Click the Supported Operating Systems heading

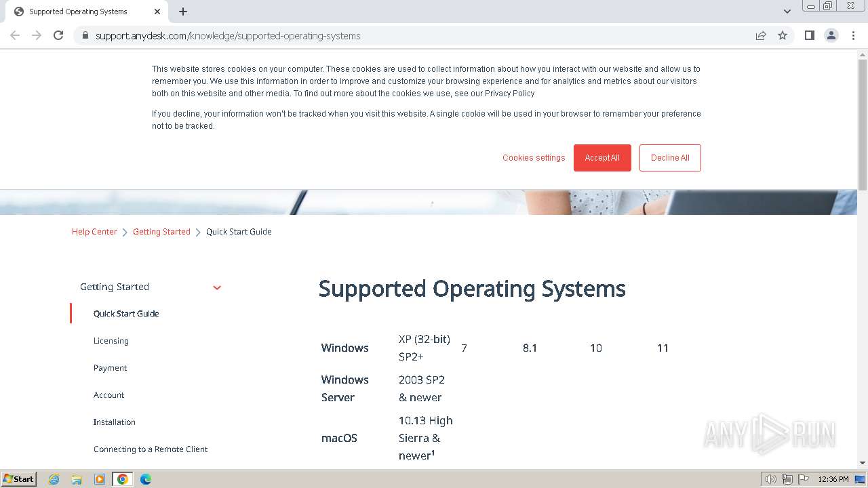(472, 289)
